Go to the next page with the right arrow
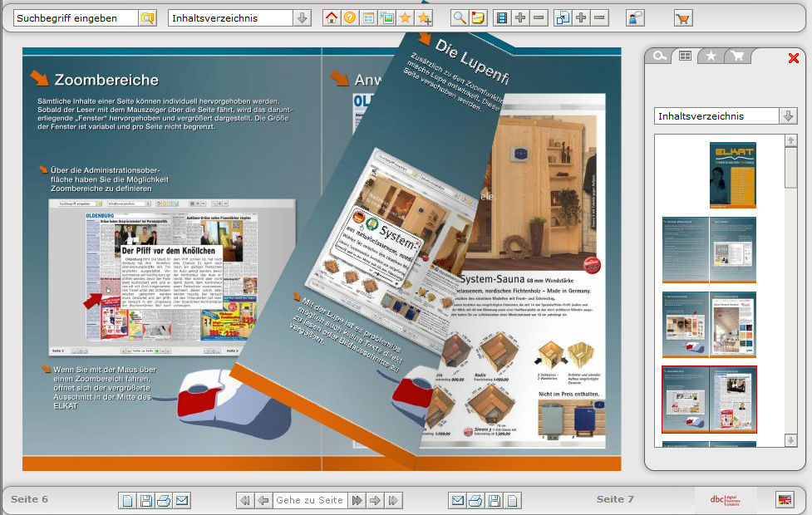 pos(375,500)
